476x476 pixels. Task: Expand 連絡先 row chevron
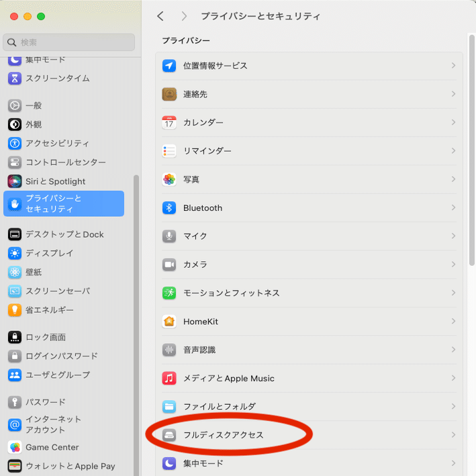point(453,94)
